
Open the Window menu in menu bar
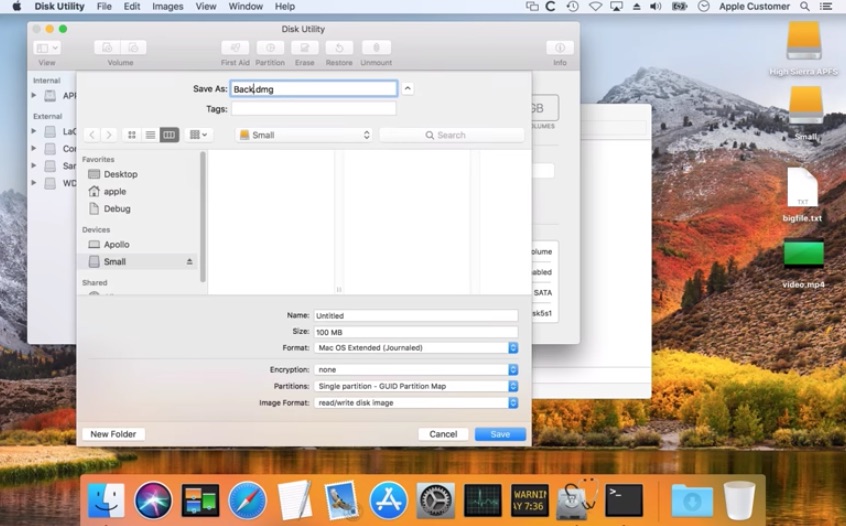(x=245, y=7)
